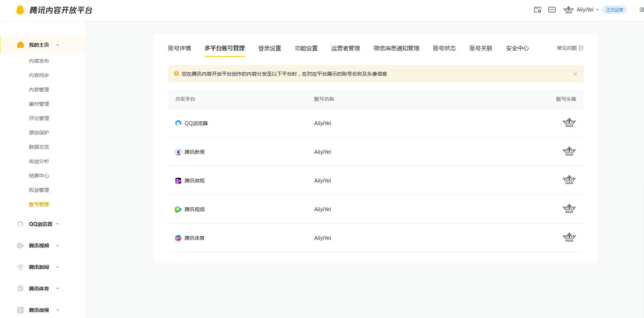Click the QQ浏览器 platform name in table

coord(196,123)
